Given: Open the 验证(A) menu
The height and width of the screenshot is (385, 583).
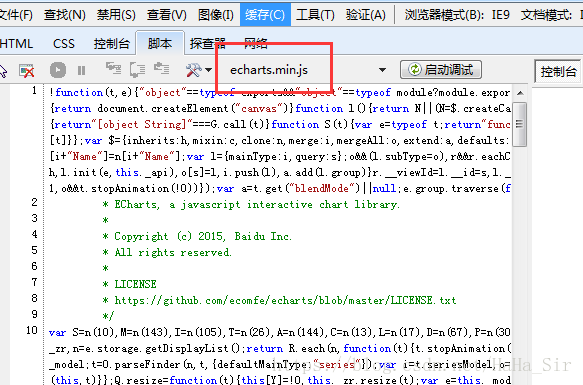Looking at the screenshot, I should (365, 15).
